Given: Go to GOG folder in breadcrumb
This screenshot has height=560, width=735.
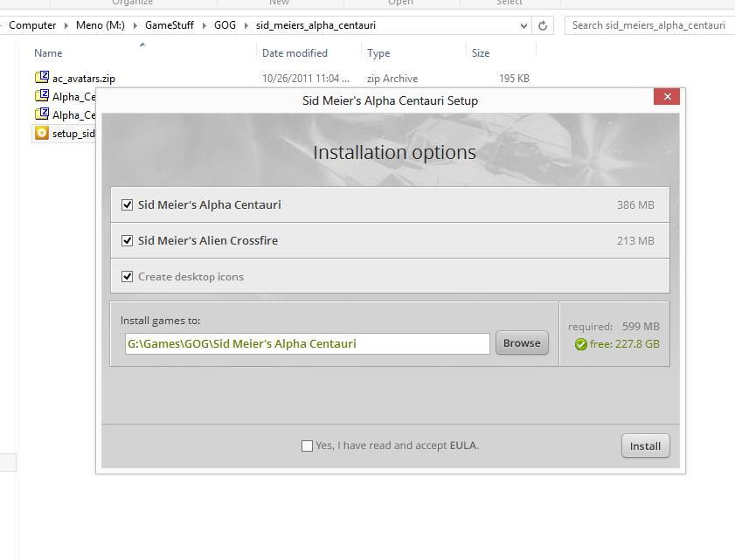Looking at the screenshot, I should coord(225,25).
